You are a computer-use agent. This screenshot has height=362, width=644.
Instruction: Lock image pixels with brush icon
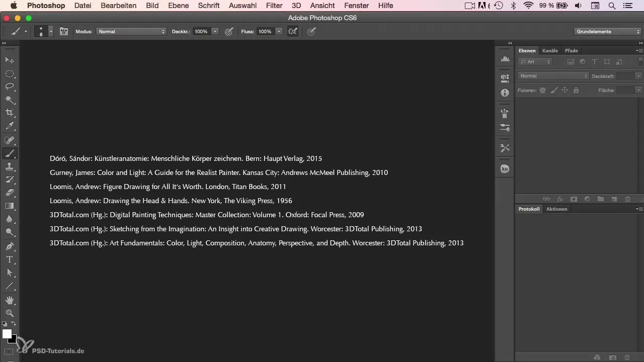pos(553,90)
